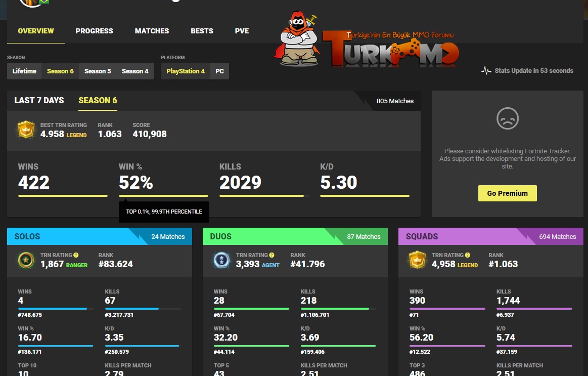This screenshot has width=588, height=376.
Task: Switch to the Last 7 Days tab
Action: click(39, 100)
